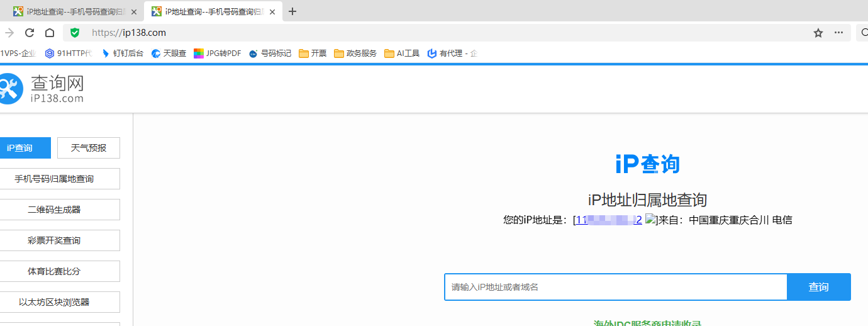The width and height of the screenshot is (868, 326).
Task: Click the 查询网 iP138.com site title
Action: click(x=57, y=89)
